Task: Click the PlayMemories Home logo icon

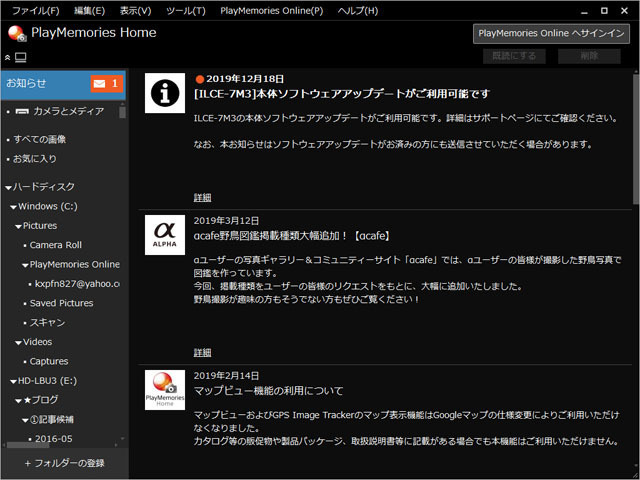Action: pos(17,33)
